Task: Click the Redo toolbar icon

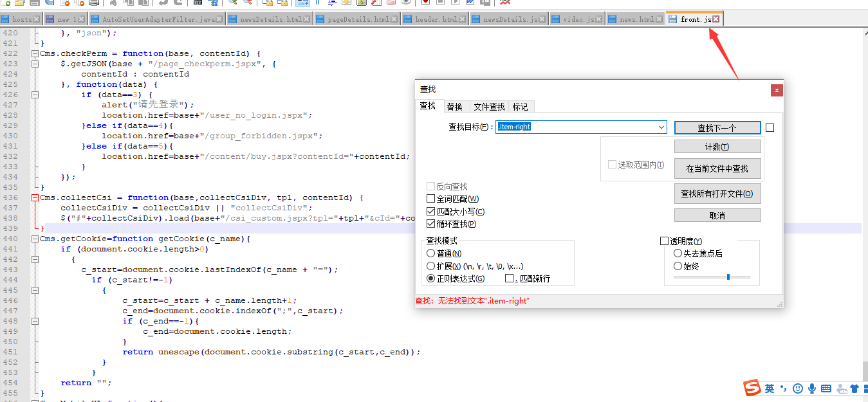Action: (x=177, y=3)
